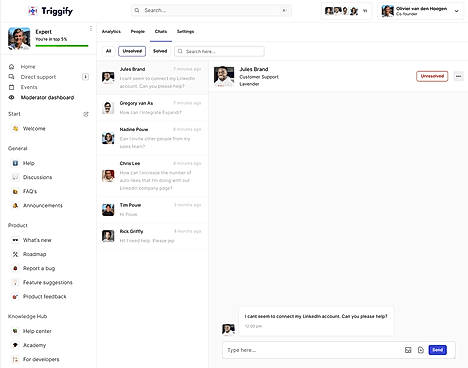Open Nadine Pouw conversation

pyautogui.click(x=153, y=138)
